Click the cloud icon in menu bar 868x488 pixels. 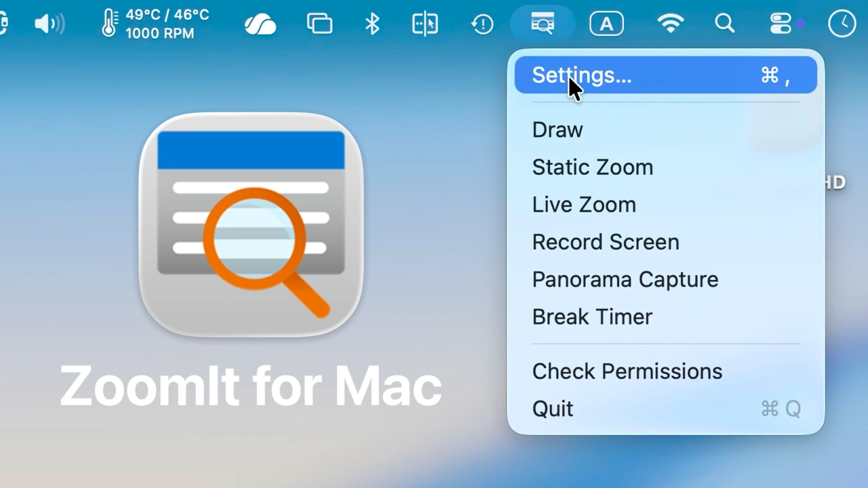click(x=260, y=24)
